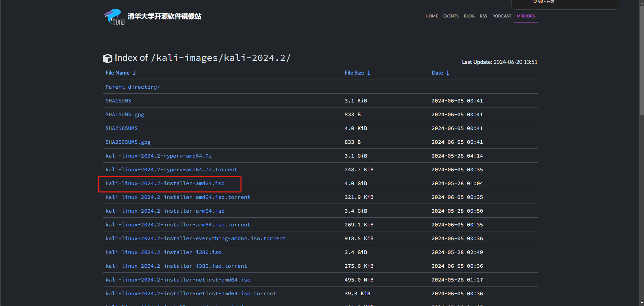Click the TUNA fish logo icon
Image resolution: width=644 pixels, height=306 pixels.
pyautogui.click(x=114, y=17)
